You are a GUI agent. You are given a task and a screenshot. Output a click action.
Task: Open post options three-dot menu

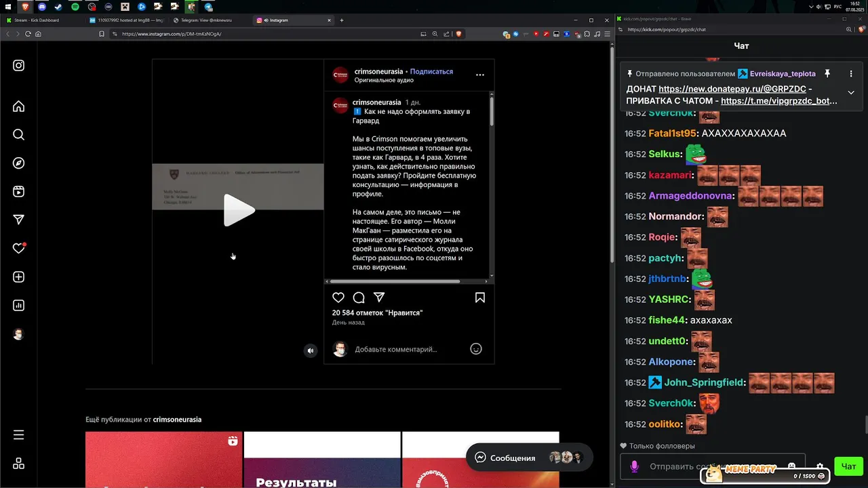tap(480, 75)
